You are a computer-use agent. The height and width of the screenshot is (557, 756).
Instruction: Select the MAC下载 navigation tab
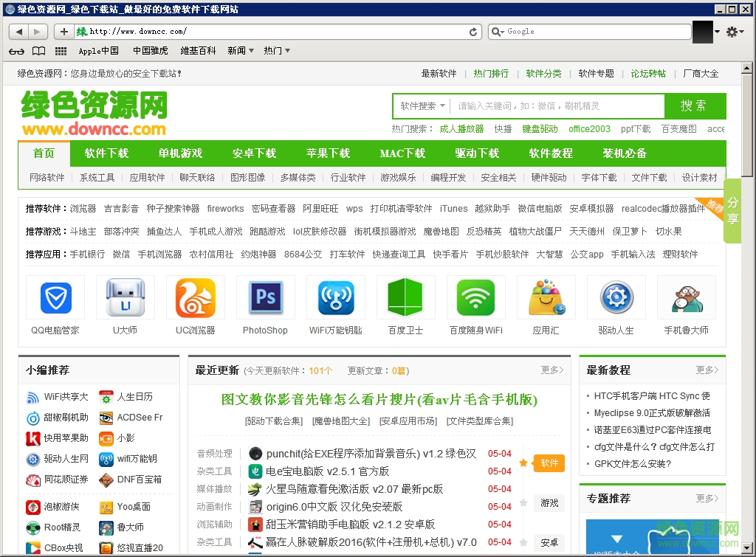(x=402, y=154)
